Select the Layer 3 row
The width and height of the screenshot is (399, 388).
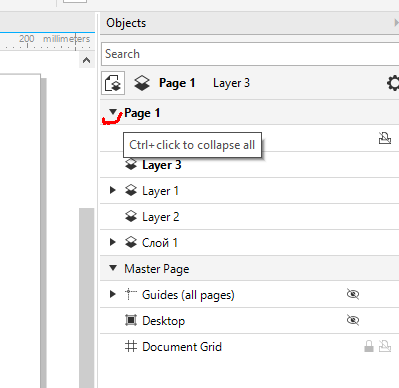[x=249, y=165]
